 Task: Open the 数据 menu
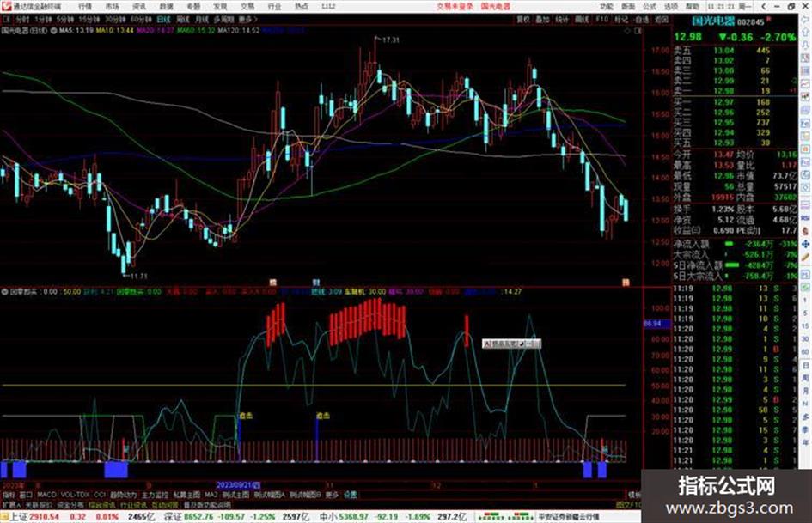[166, 6]
